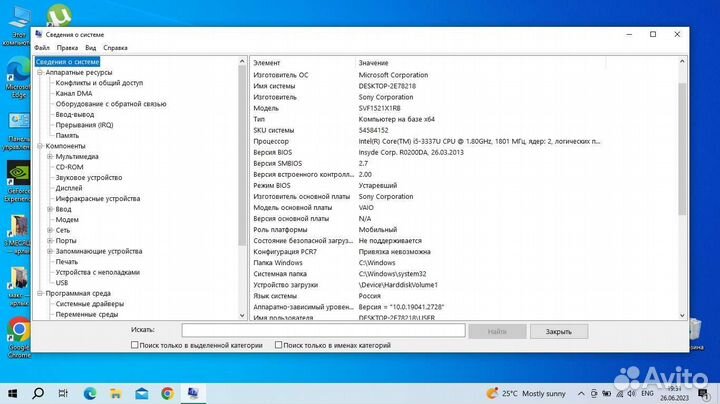Expand the Сеть node
Screen dimensions: 720x404
pyautogui.click(x=50, y=230)
